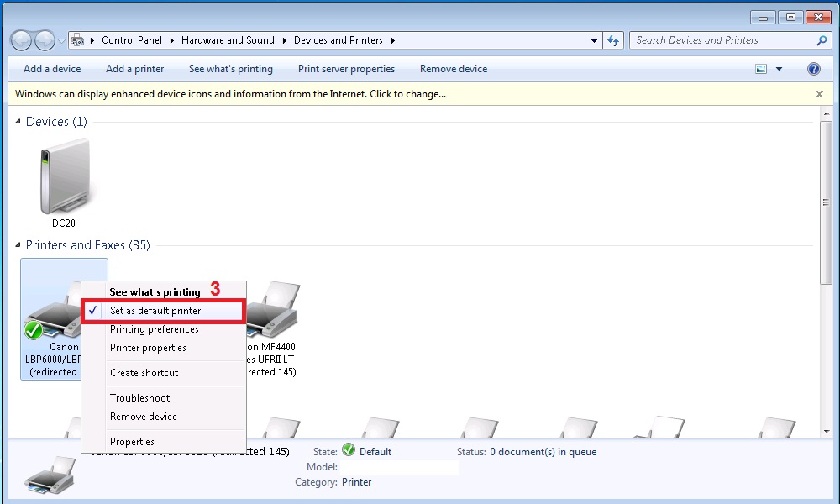Click the Back navigation arrow button
The height and width of the screenshot is (504, 840).
pos(22,40)
